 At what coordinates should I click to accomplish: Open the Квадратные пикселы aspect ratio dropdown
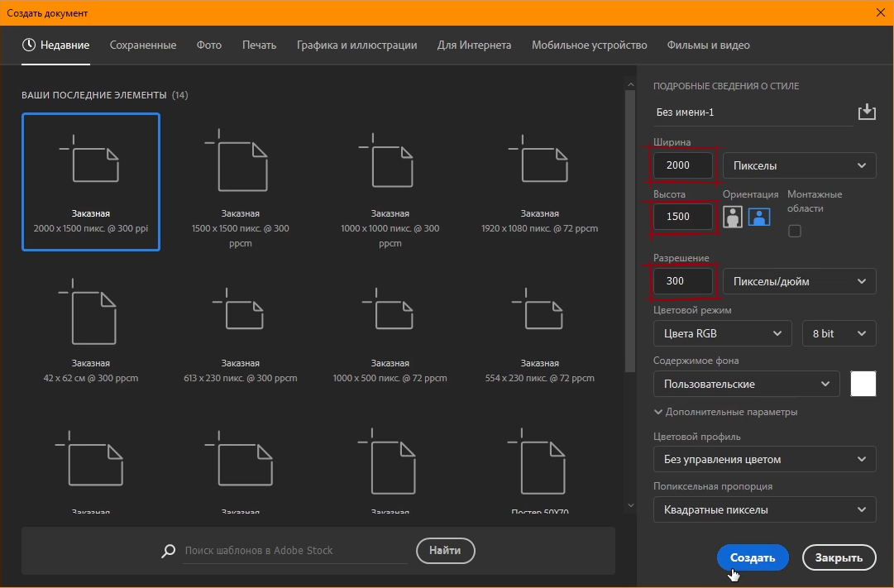(765, 510)
